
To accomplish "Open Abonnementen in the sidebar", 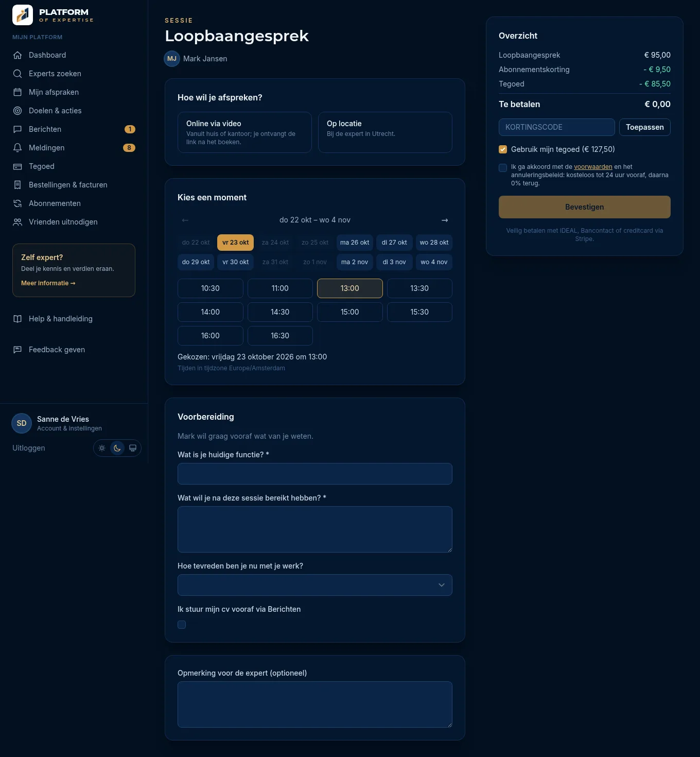I will (74, 203).
